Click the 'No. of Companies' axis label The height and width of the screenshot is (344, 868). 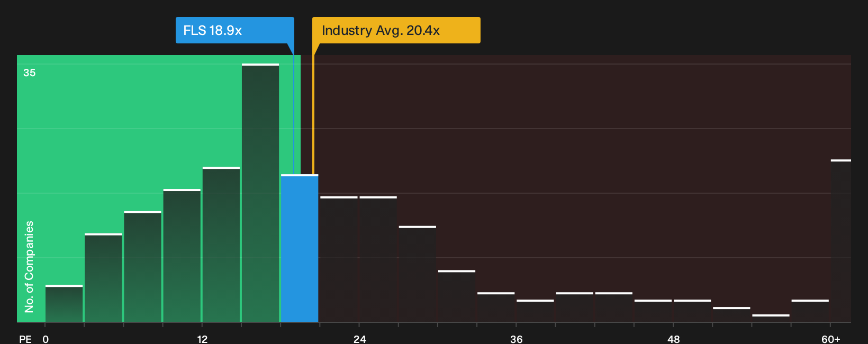(x=29, y=267)
